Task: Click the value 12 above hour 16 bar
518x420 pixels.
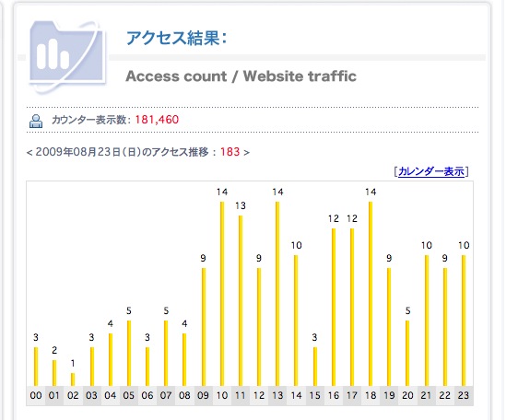Action: click(x=334, y=218)
